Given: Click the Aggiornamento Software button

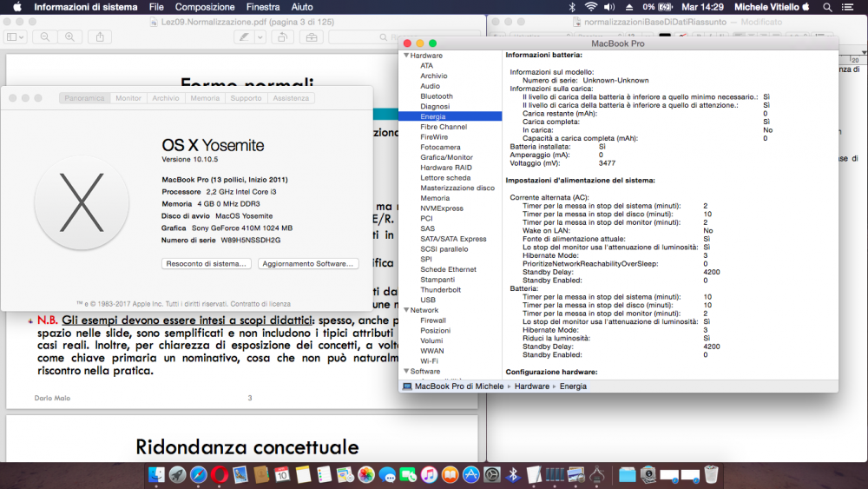Looking at the screenshot, I should click(x=308, y=263).
